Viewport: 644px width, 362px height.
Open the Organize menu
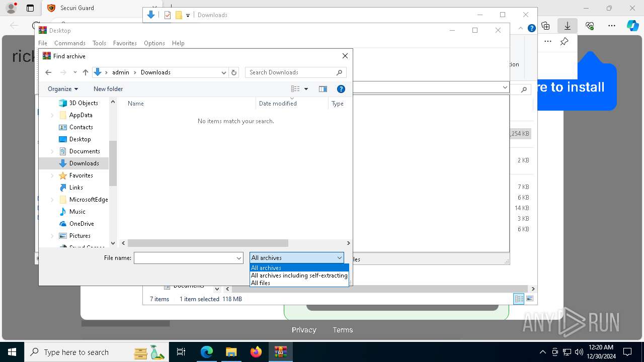coord(63,89)
